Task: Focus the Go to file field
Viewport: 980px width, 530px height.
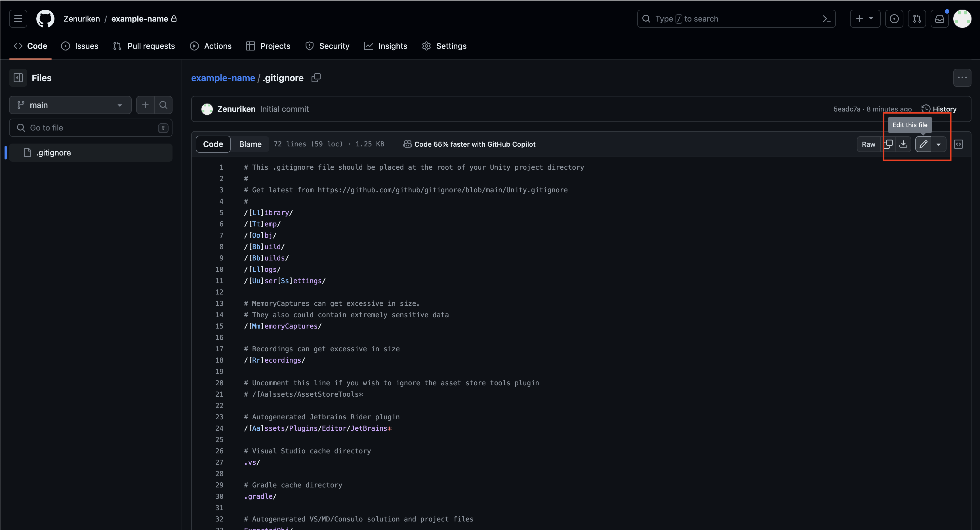Action: click(91, 128)
